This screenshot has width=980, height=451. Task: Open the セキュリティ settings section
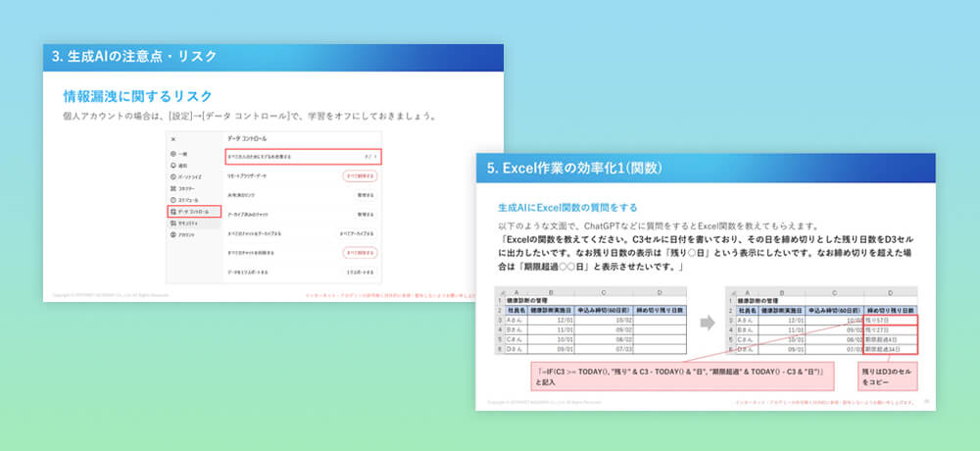[x=194, y=223]
